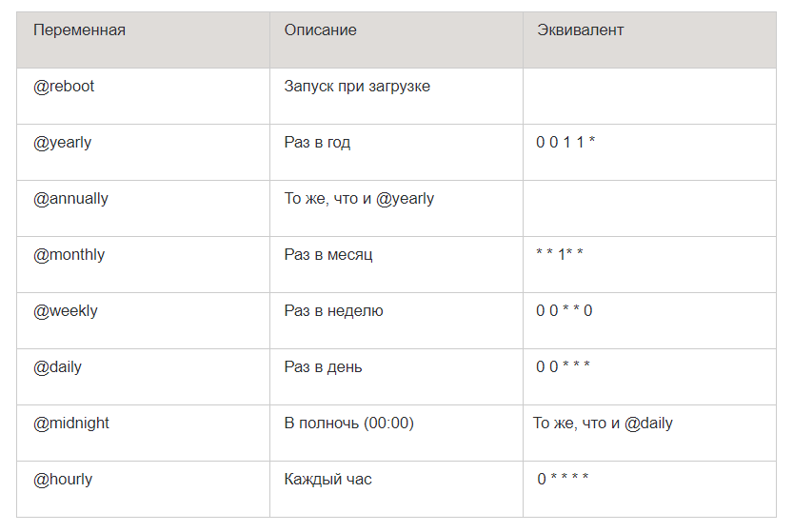This screenshot has width=793, height=532.
Task: Click the '0 0 * * 0' equivalent
Action: [565, 311]
